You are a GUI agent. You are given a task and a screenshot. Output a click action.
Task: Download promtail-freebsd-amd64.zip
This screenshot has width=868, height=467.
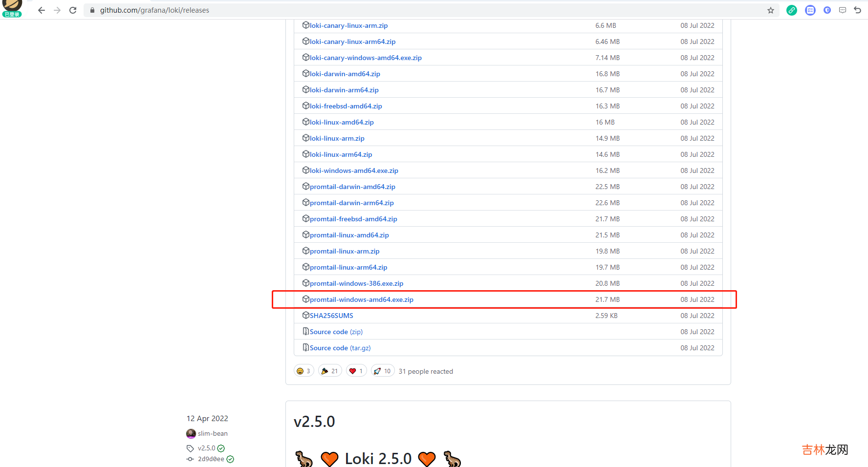click(353, 219)
